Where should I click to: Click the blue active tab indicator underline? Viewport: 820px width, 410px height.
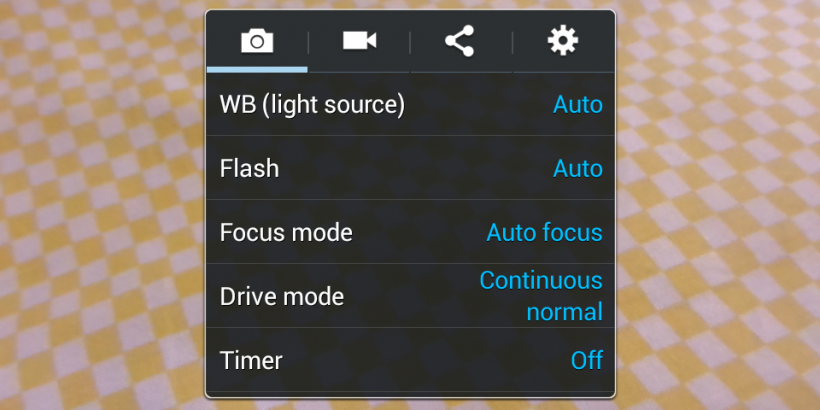tap(257, 70)
